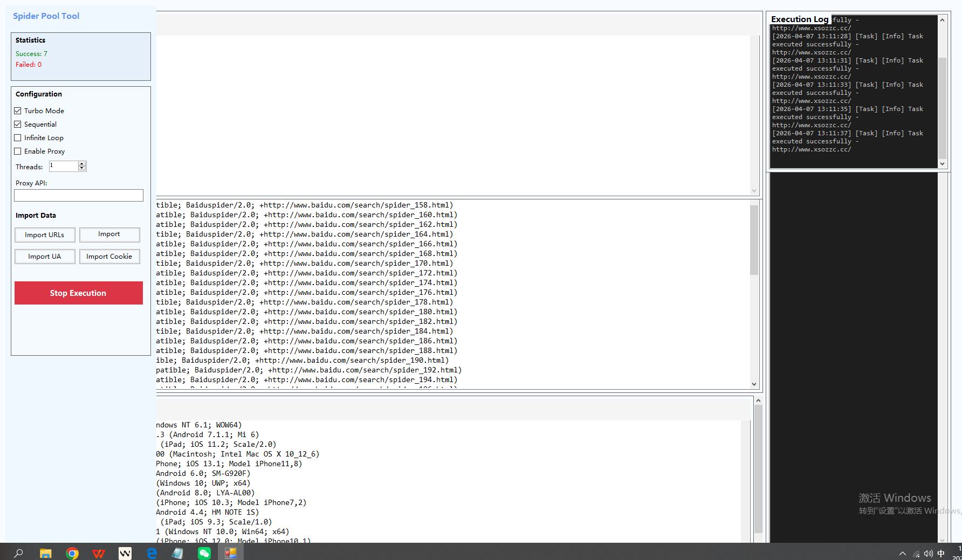Increase Threads using the up spinner arrow
The width and height of the screenshot is (962, 560).
(x=82, y=163)
